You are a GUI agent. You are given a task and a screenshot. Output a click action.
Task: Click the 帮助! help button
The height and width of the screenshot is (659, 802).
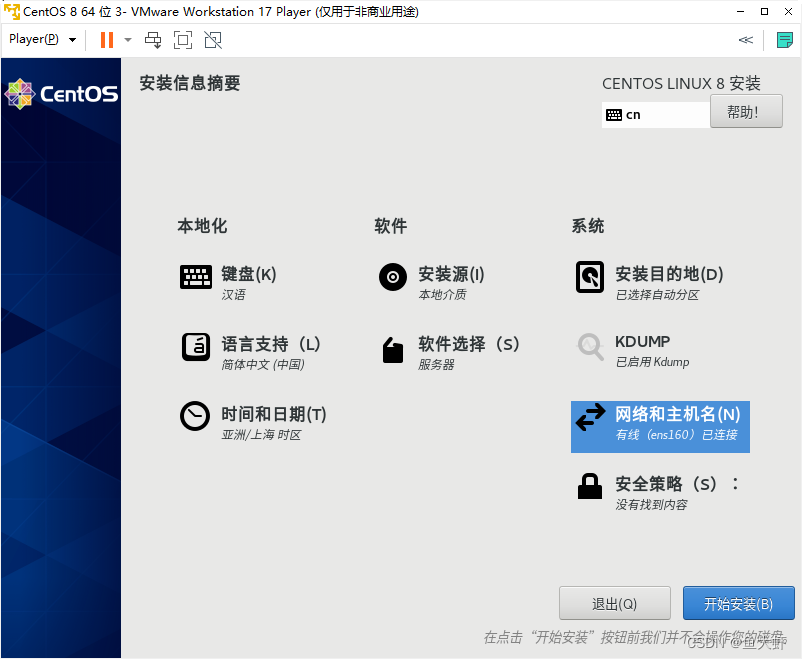(x=746, y=112)
